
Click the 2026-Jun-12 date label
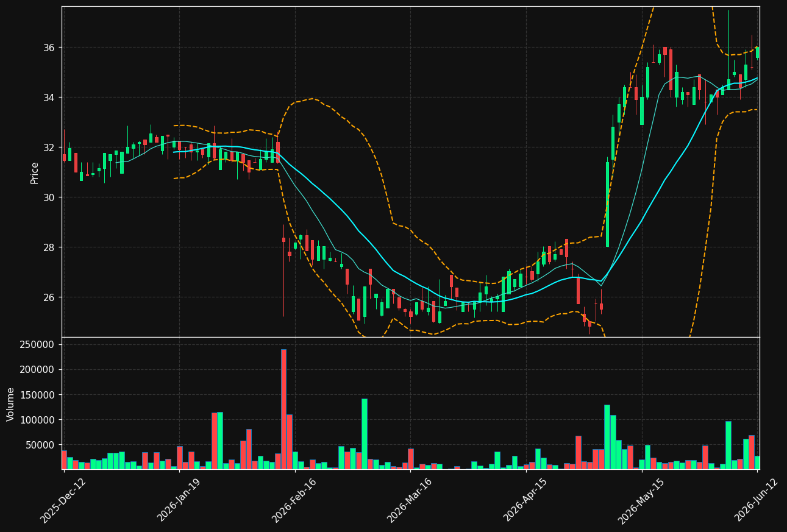point(757,500)
